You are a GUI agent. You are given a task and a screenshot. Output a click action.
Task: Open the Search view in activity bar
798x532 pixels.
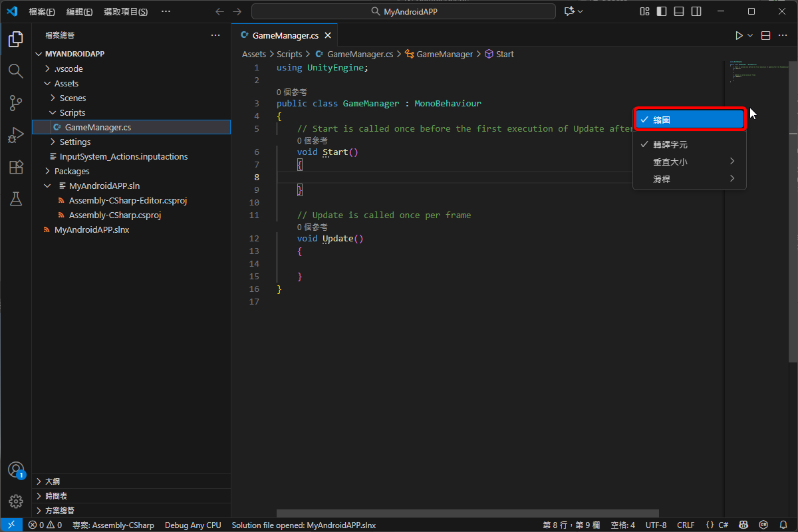tap(16, 71)
